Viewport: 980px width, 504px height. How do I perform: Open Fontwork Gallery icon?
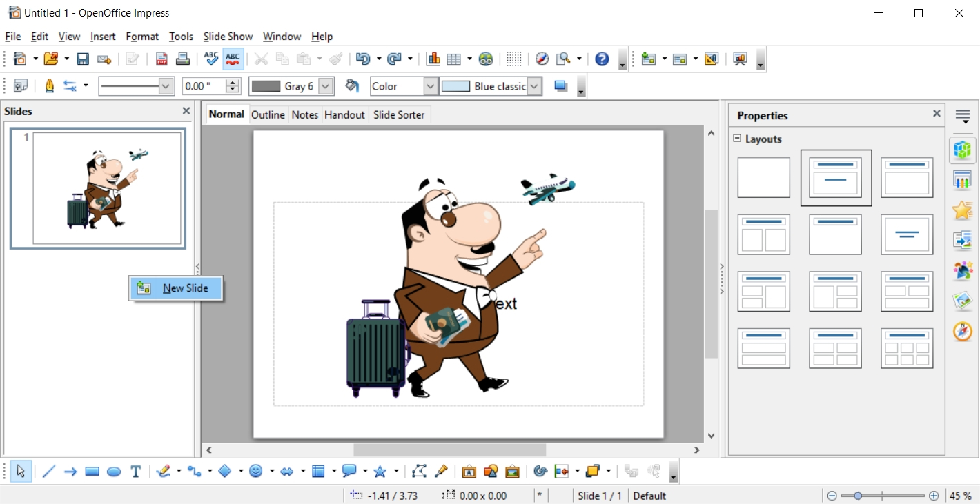point(469,472)
